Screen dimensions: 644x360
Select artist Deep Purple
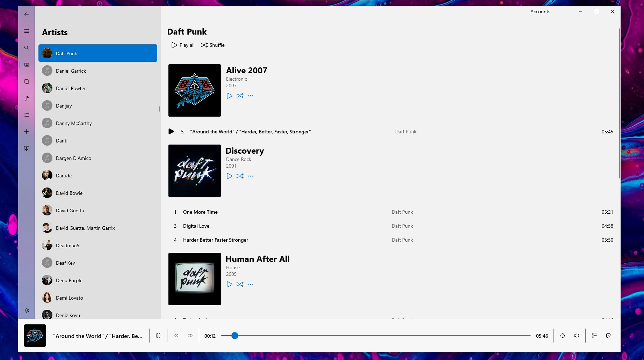(98, 280)
